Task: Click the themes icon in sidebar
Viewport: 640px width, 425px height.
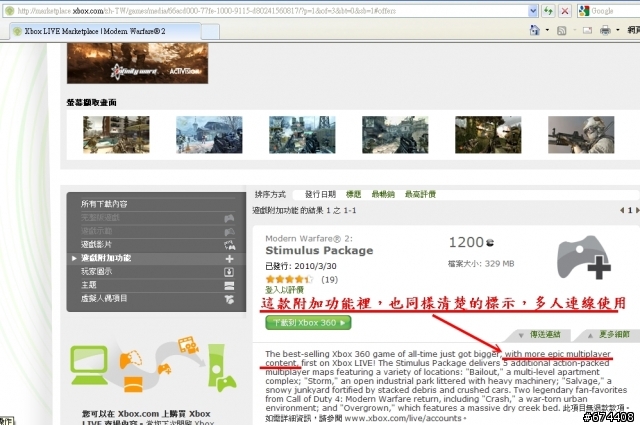Action: click(x=229, y=285)
